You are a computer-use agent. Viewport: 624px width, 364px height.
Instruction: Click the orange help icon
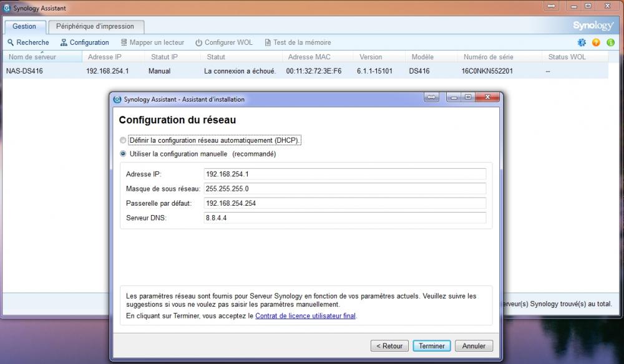click(596, 42)
